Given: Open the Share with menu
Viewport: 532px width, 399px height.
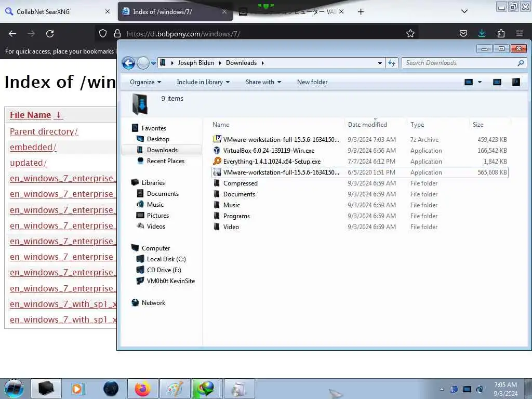Looking at the screenshot, I should coord(263,82).
